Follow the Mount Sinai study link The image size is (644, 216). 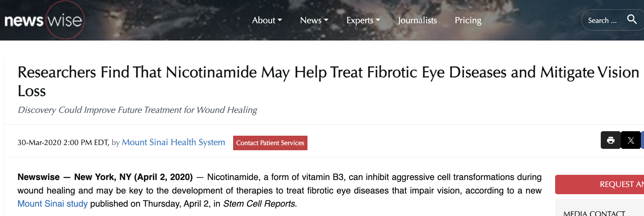coord(53,204)
